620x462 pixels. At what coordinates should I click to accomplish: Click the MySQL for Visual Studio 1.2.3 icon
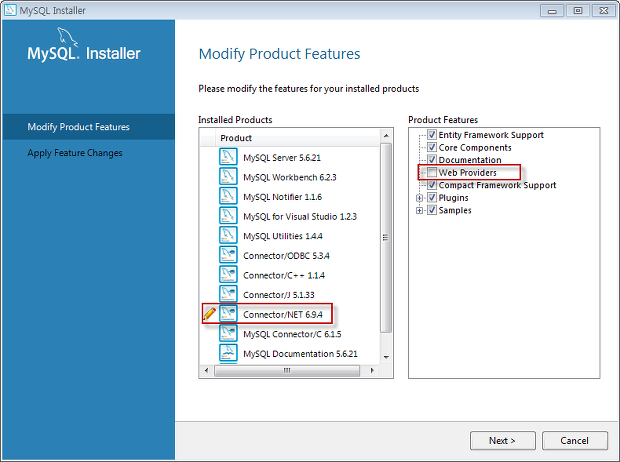click(x=228, y=216)
